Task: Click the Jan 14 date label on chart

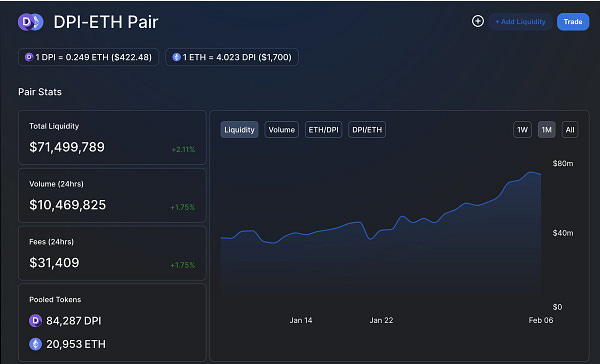Action: click(301, 320)
